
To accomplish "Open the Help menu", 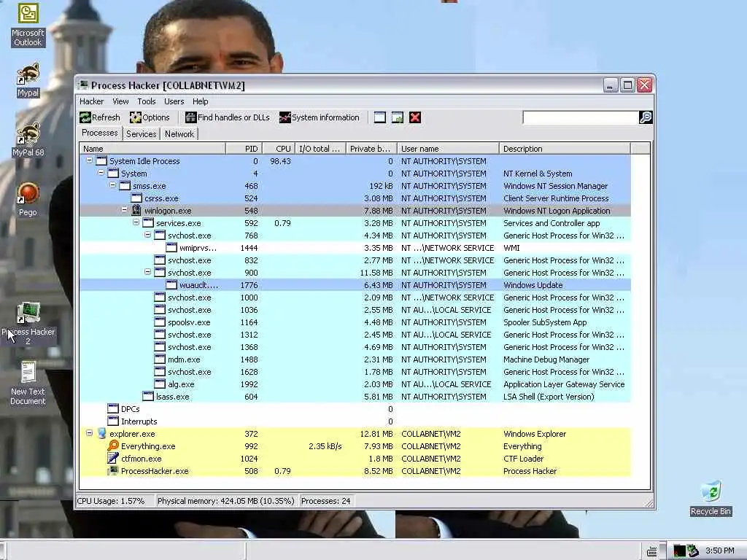I will 200,101.
